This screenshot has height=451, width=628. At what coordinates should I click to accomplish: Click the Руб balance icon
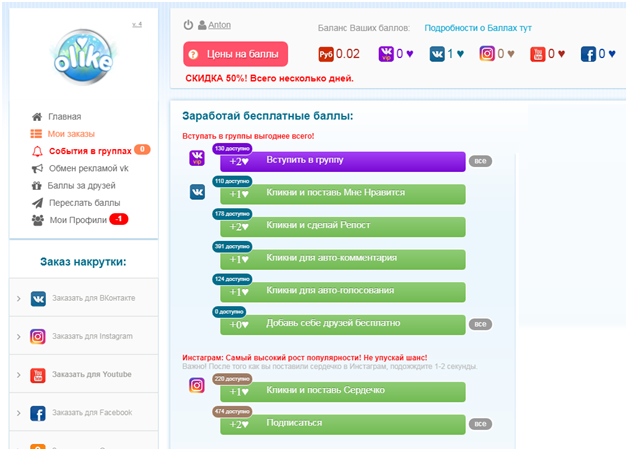pos(326,54)
